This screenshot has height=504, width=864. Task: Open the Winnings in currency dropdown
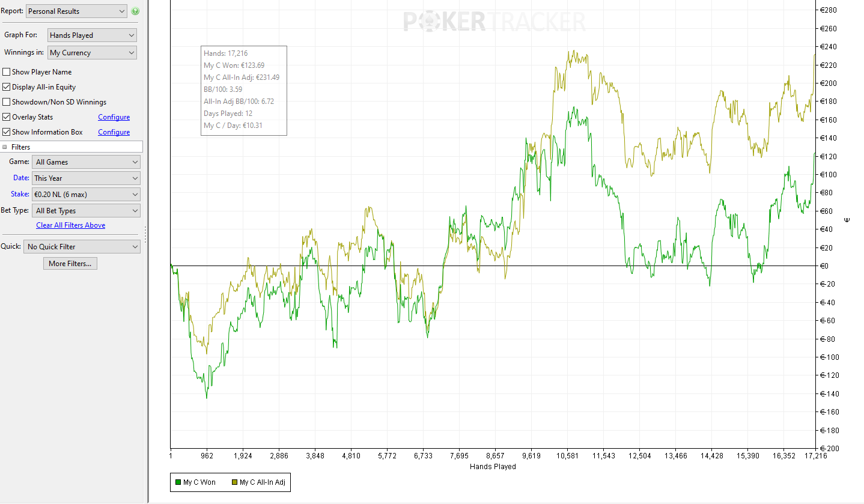click(93, 53)
